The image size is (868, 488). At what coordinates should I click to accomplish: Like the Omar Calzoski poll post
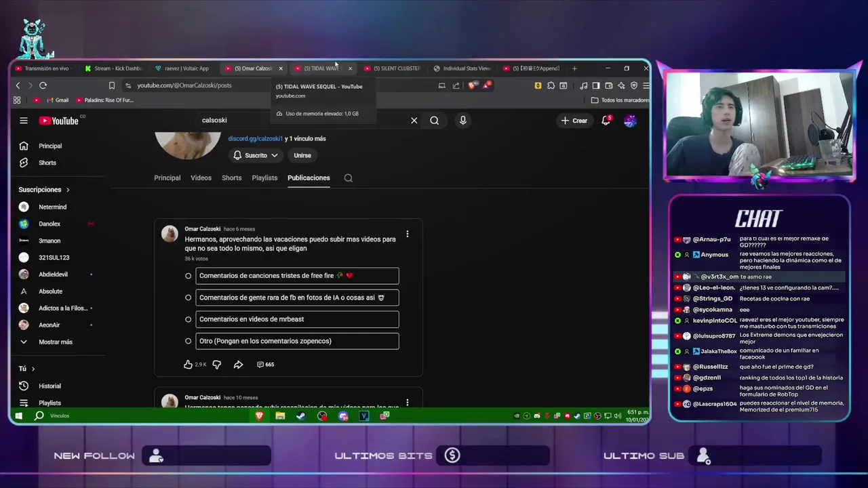(188, 365)
